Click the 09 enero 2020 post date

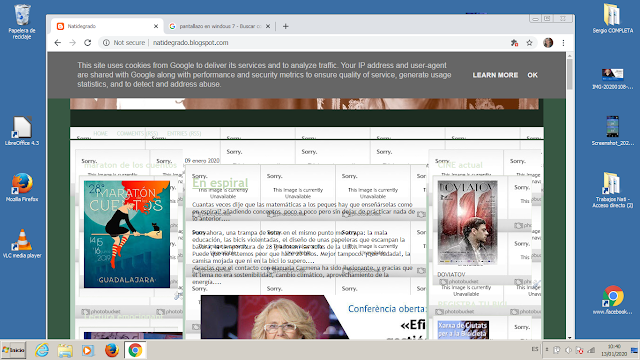(202, 160)
